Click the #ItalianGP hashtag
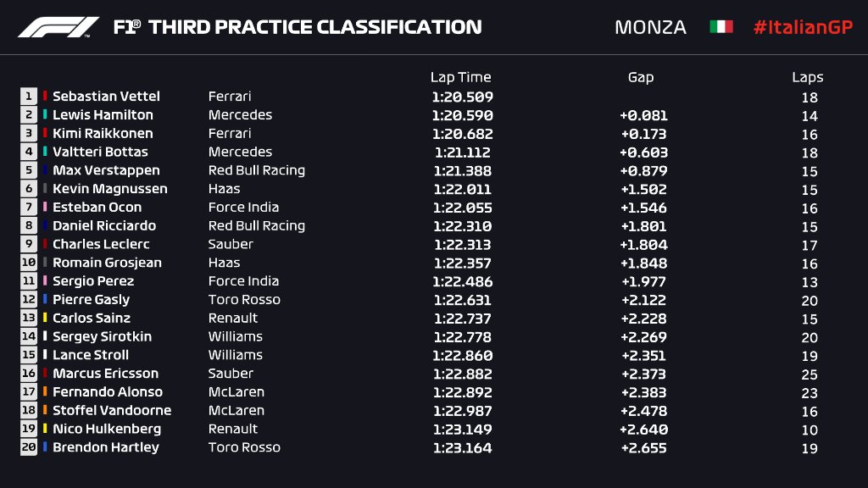The width and height of the screenshot is (868, 488). click(x=803, y=27)
